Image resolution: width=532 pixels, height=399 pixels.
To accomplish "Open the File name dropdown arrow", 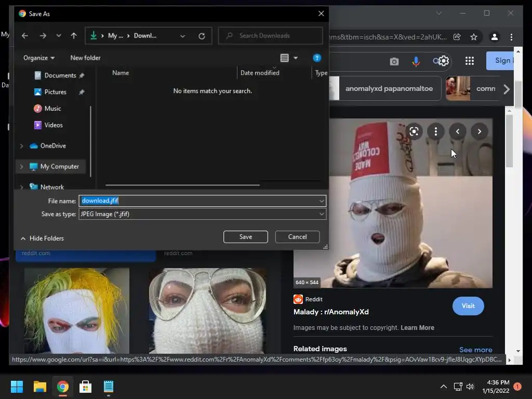I will coord(322,201).
